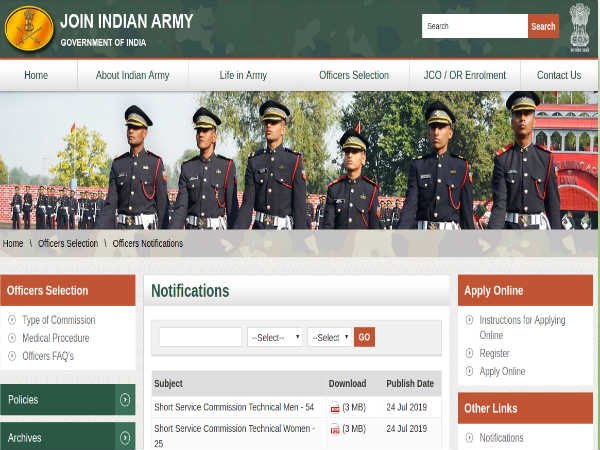Download PDF for Technical Men - 54
Image resolution: width=600 pixels, height=450 pixels.
point(335,408)
